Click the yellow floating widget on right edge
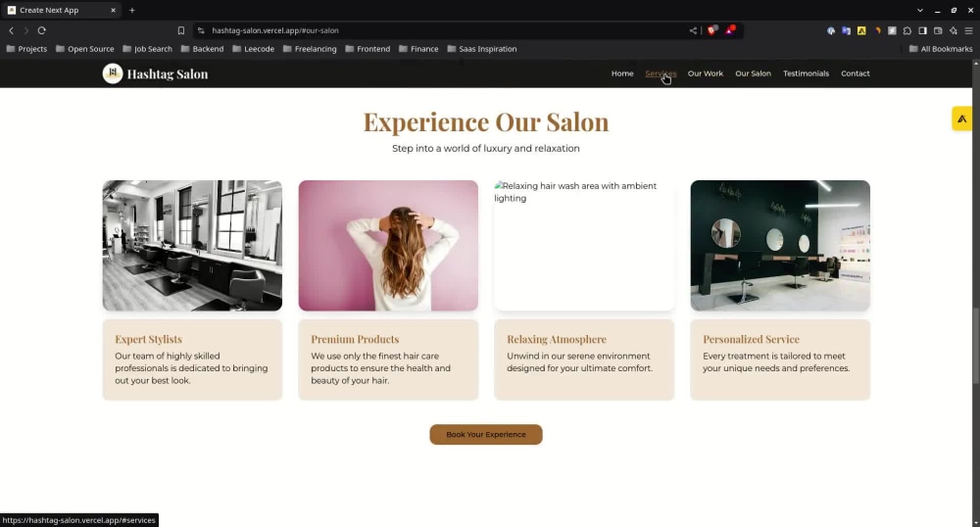 tap(962, 119)
